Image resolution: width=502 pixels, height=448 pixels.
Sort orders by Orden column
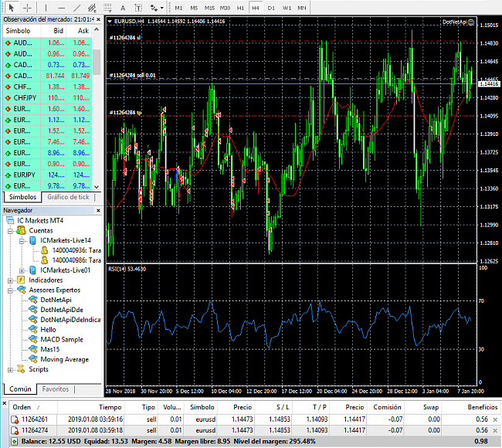(x=33, y=407)
